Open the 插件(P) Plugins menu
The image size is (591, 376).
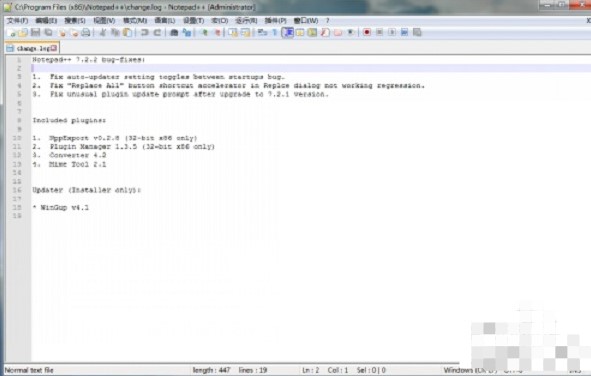[276, 20]
